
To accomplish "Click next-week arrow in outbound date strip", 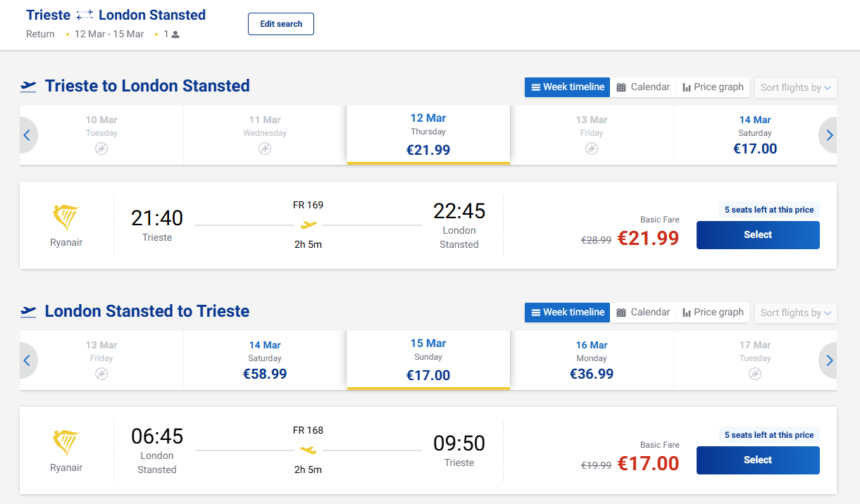I will [x=829, y=135].
